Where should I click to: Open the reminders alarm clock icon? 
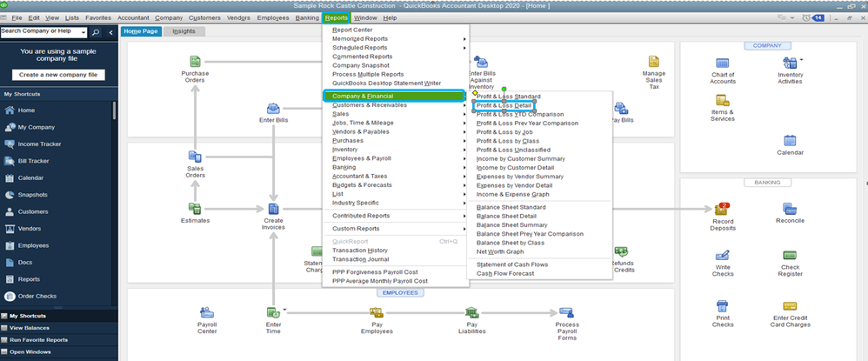point(806,17)
